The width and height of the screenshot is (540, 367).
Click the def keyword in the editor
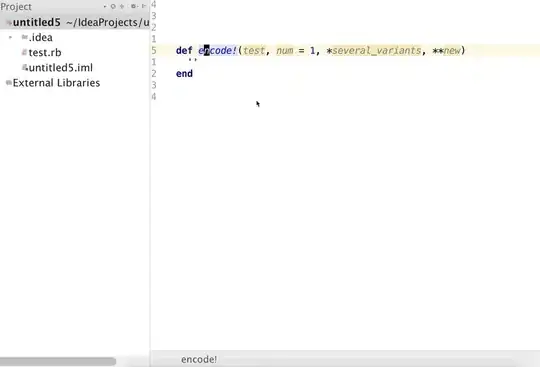pos(184,51)
